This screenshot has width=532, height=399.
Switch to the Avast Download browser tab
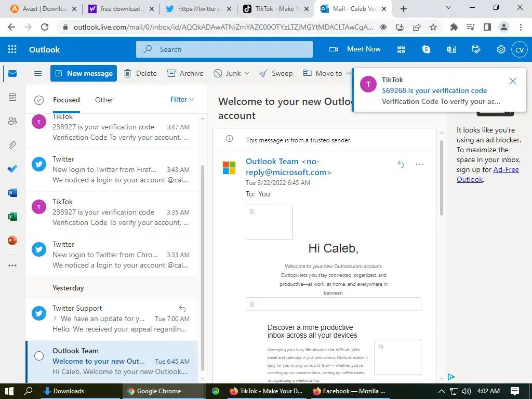pyautogui.click(x=43, y=9)
